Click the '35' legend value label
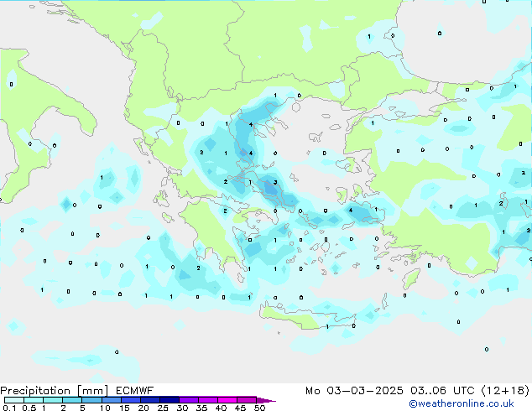532x411 pixels. pos(201,408)
